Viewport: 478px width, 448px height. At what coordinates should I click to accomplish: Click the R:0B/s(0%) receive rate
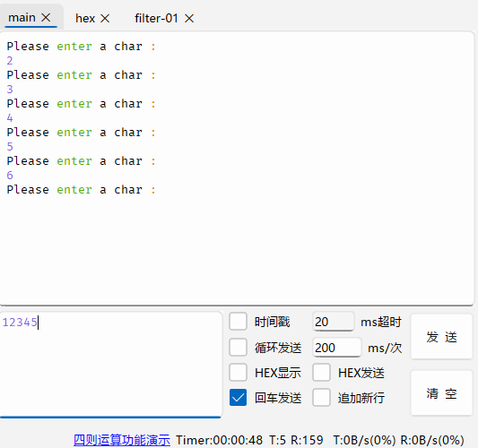point(432,440)
